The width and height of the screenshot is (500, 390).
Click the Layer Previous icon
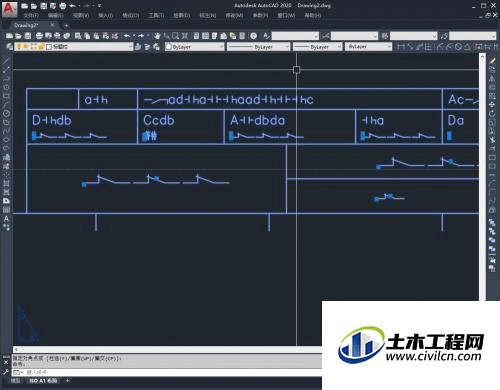(x=147, y=47)
